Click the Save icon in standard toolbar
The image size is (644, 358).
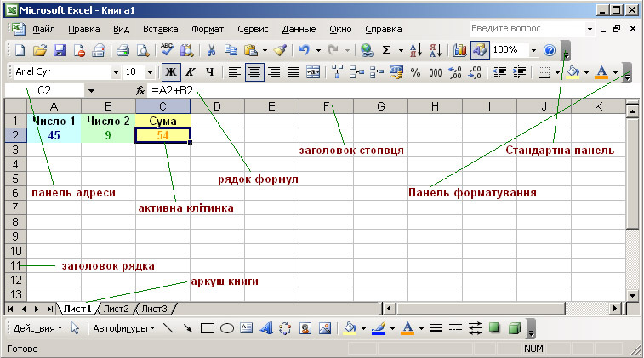(x=60, y=50)
